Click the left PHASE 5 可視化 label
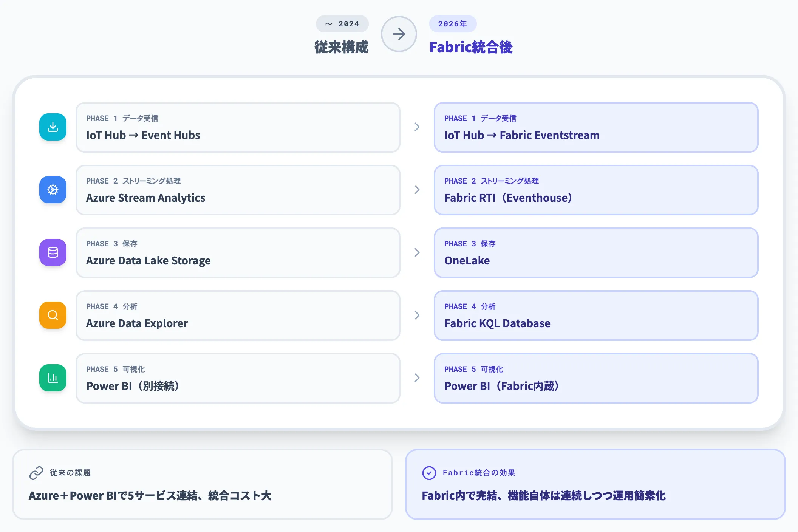 click(116, 369)
